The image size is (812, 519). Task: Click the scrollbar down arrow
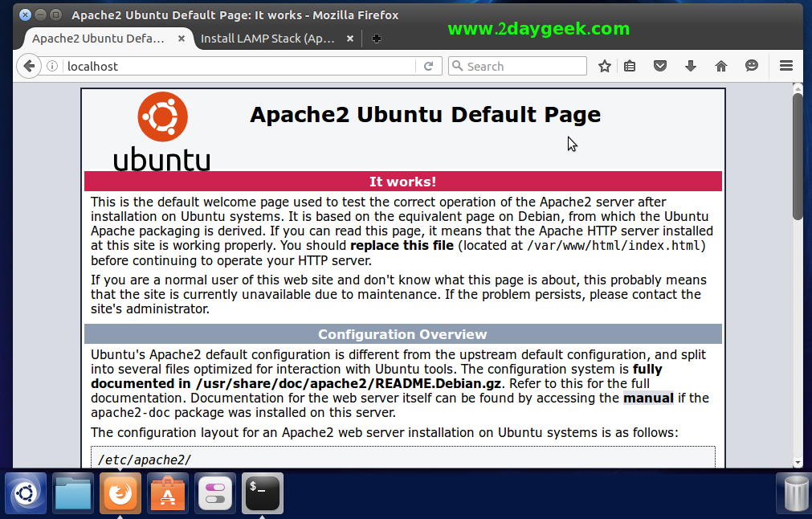tap(798, 463)
